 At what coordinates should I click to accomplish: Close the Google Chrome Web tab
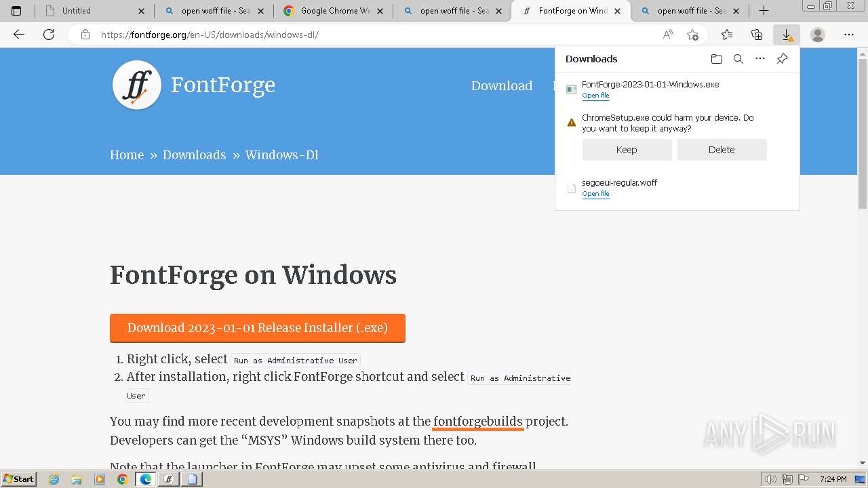tap(379, 11)
